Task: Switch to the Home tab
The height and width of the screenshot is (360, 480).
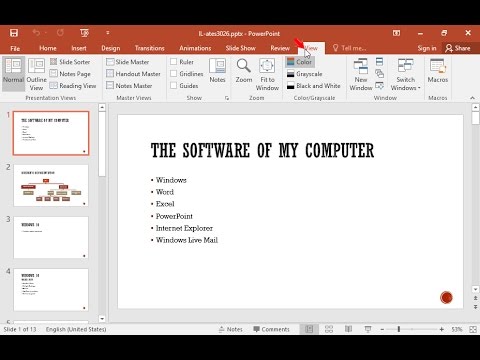Action: [x=48, y=48]
